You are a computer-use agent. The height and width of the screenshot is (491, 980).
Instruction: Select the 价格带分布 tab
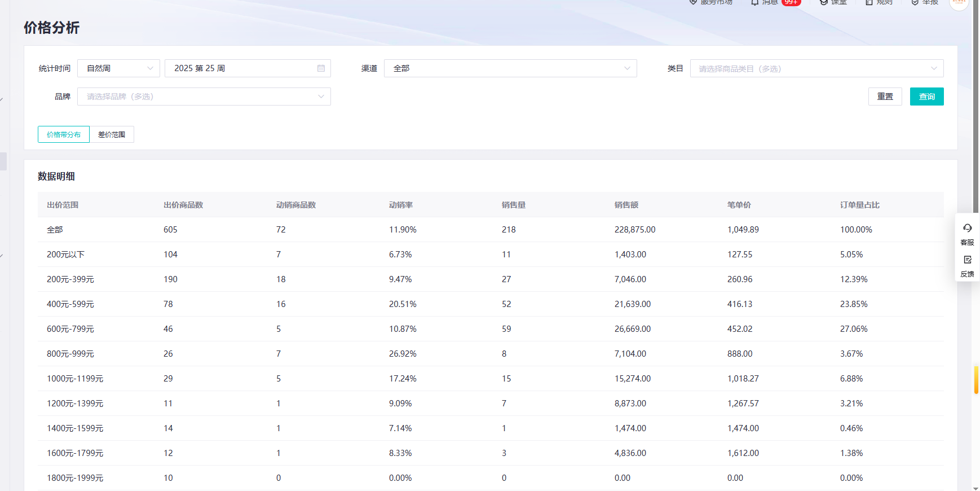coord(64,135)
